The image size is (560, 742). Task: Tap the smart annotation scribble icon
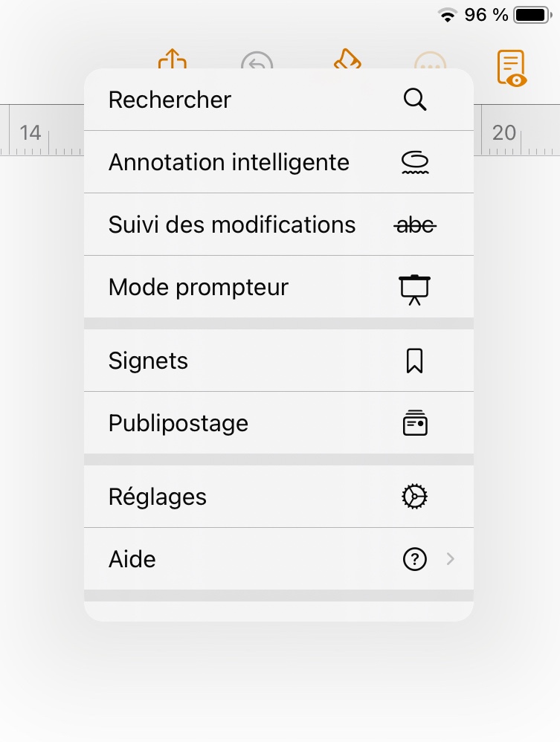(415, 162)
